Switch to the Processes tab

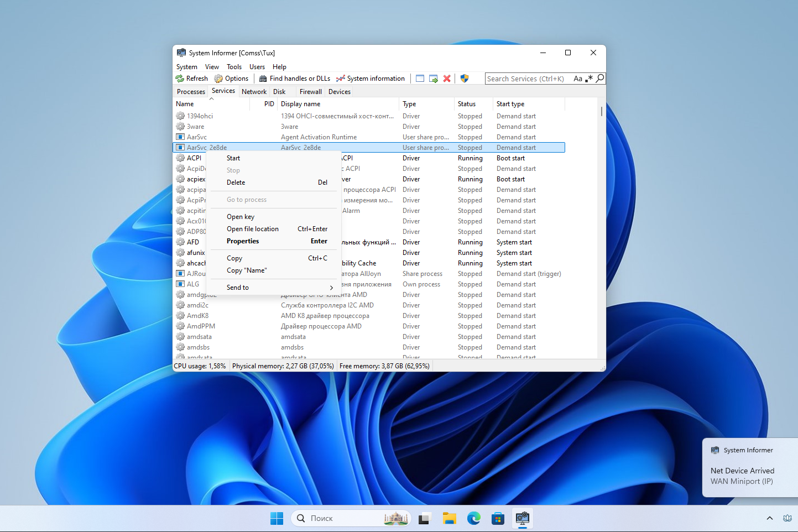[191, 92]
